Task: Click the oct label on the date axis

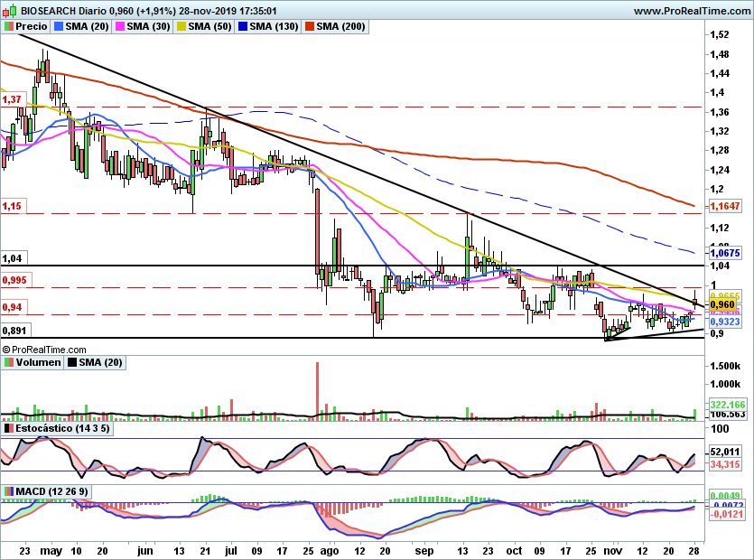Action: click(x=514, y=551)
